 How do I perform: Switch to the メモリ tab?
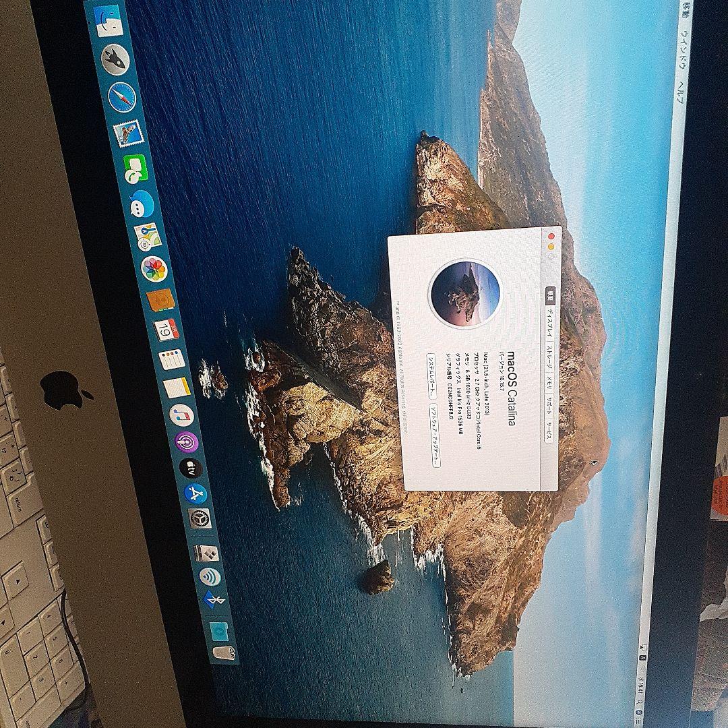[x=549, y=382]
